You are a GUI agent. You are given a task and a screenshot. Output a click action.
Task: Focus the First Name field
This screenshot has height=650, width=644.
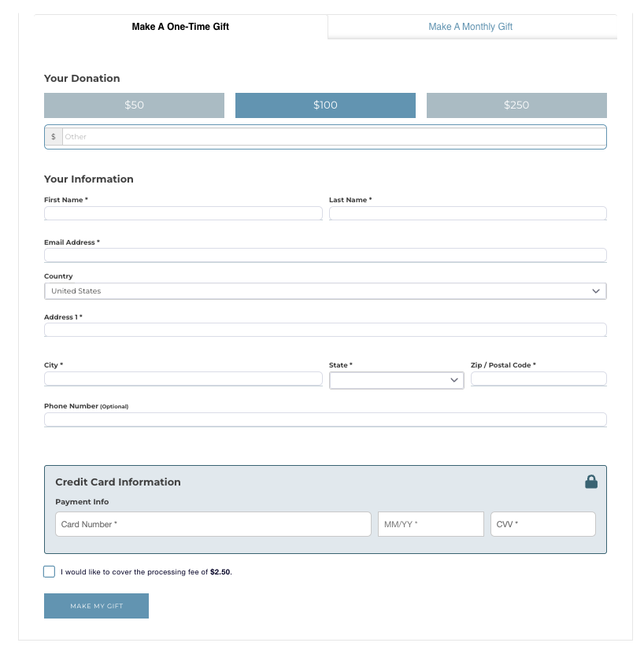pyautogui.click(x=183, y=213)
